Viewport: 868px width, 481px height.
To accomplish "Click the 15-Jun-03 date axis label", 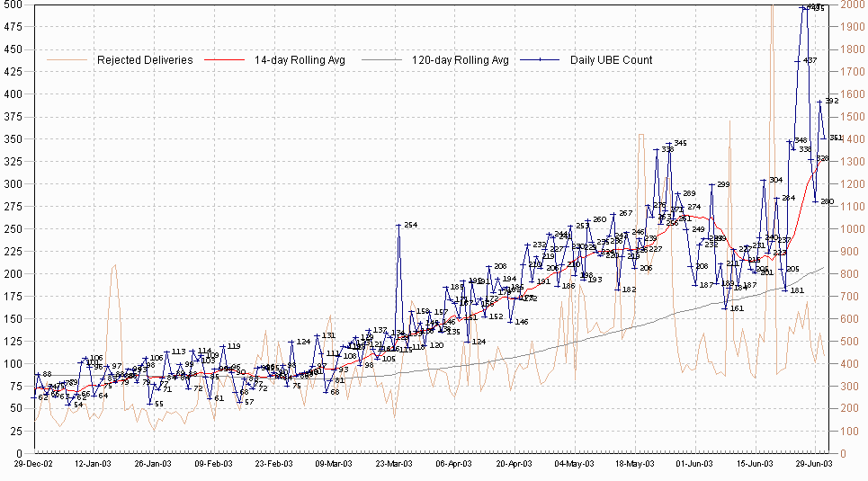I will [x=755, y=464].
